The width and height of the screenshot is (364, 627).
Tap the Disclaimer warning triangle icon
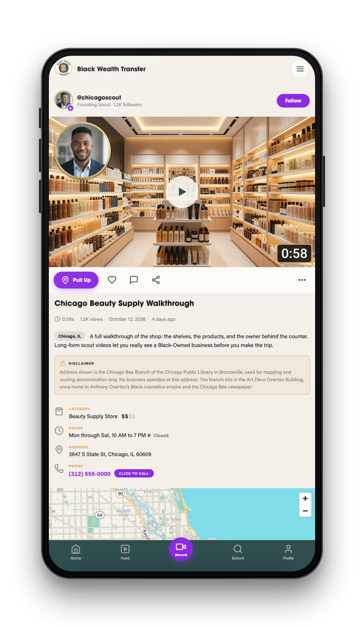tap(63, 363)
